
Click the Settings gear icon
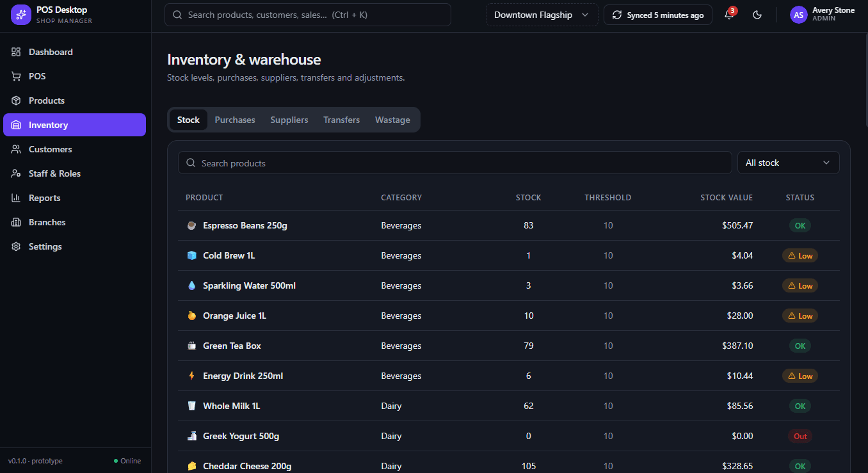(16, 246)
